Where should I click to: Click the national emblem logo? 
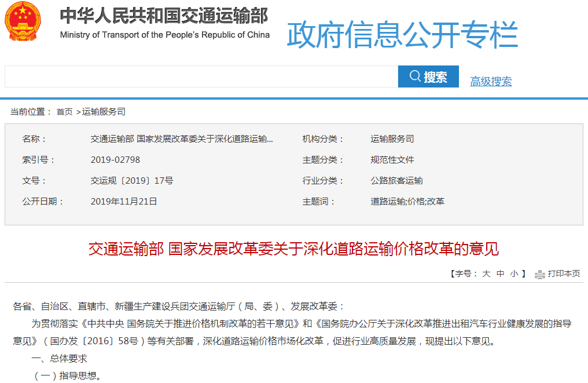23,21
